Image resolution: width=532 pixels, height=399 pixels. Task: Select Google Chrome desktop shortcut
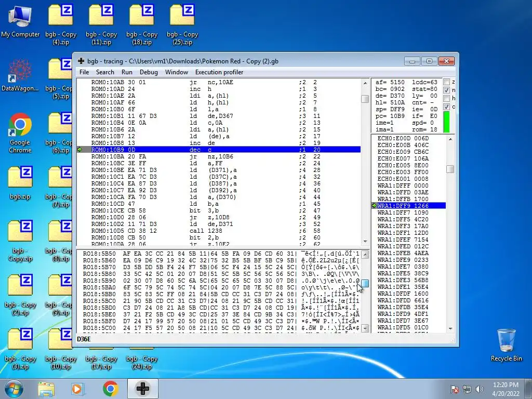(20, 133)
